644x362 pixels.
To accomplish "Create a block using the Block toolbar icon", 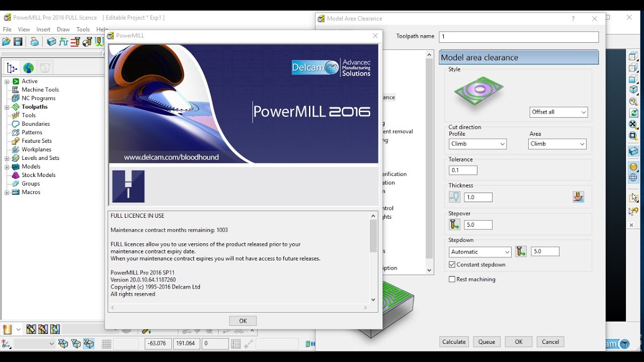I will (x=50, y=42).
